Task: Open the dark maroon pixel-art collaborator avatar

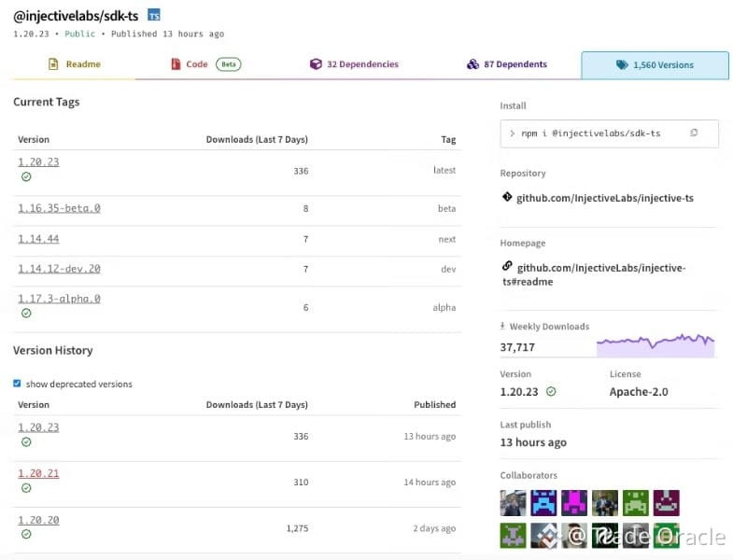Action: (666, 503)
